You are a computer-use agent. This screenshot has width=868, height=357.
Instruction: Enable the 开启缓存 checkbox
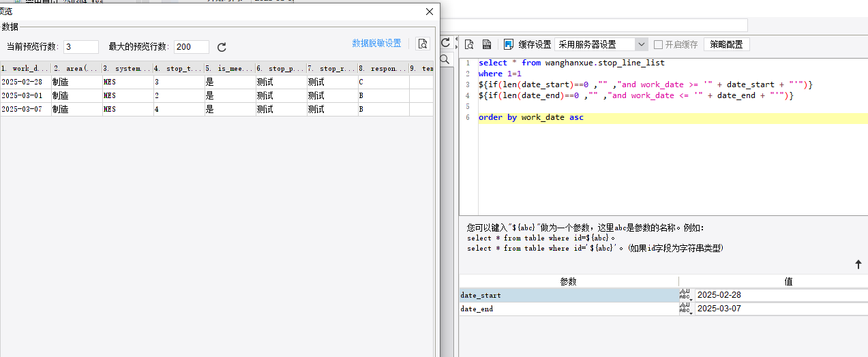[x=658, y=44]
